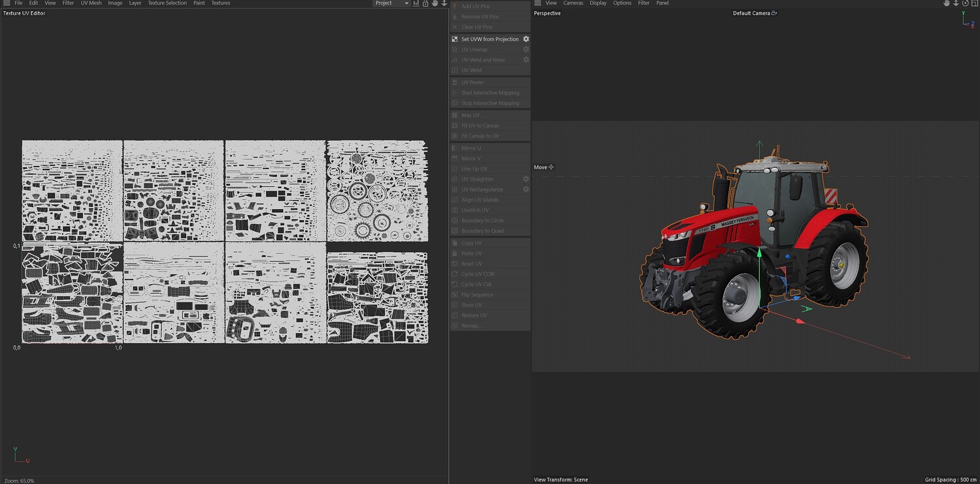Viewport: 980px width, 484px height.
Task: Open the Panel menu
Action: pos(662,3)
